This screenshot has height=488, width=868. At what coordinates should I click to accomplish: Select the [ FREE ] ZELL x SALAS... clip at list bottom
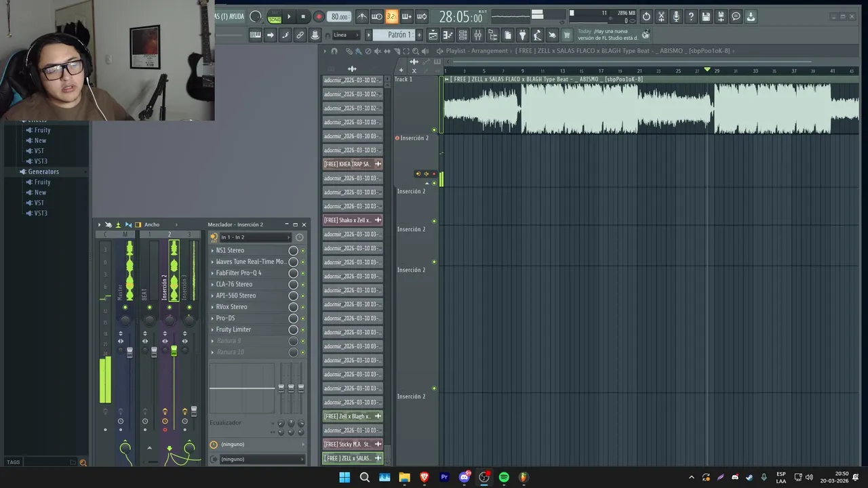pos(353,458)
